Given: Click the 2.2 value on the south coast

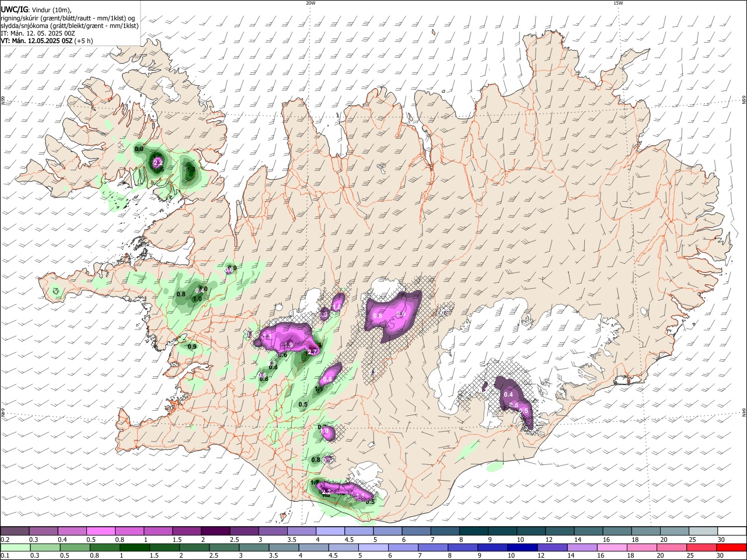Looking at the screenshot, I should tap(327, 492).
